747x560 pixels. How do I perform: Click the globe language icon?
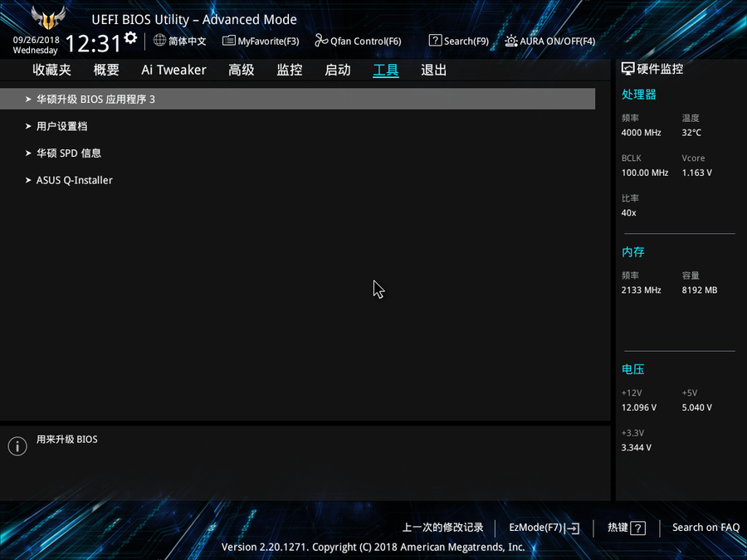[x=160, y=41]
